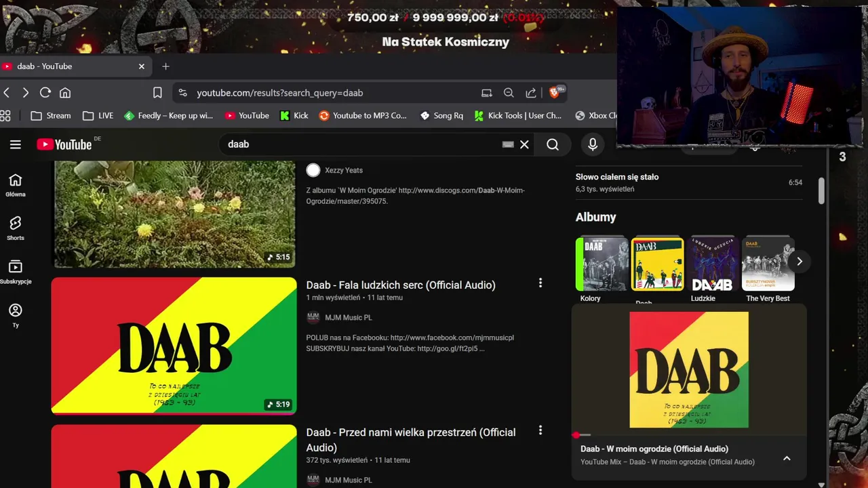
Task: Play the garden video thumbnail 5:15
Action: coord(174,213)
